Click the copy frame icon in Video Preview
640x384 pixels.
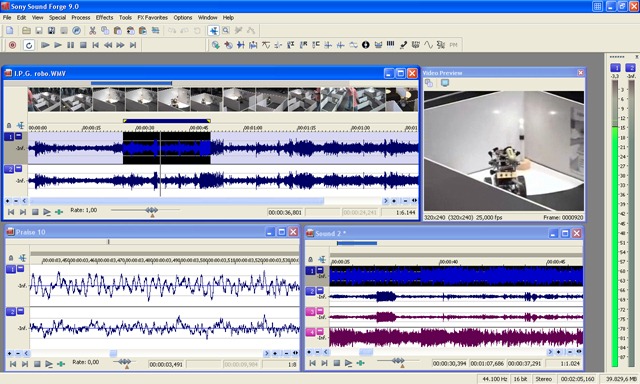coord(429,83)
